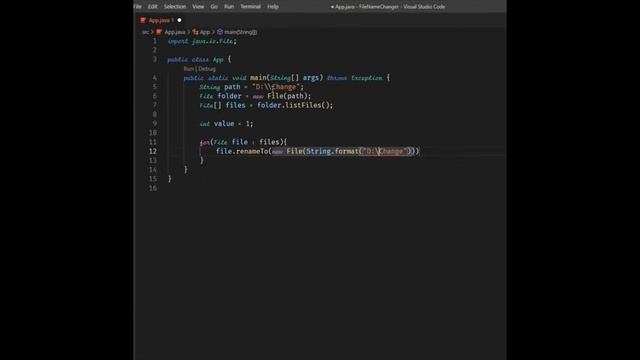This screenshot has height=360, width=640.
Task: Select the App.java editor tab
Action: coord(160,20)
